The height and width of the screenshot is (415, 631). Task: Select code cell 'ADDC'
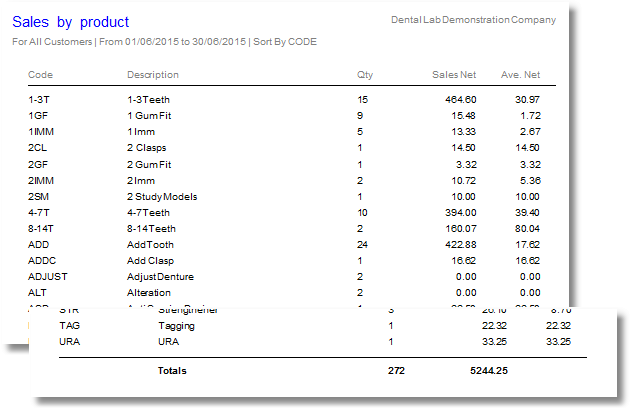point(42,261)
